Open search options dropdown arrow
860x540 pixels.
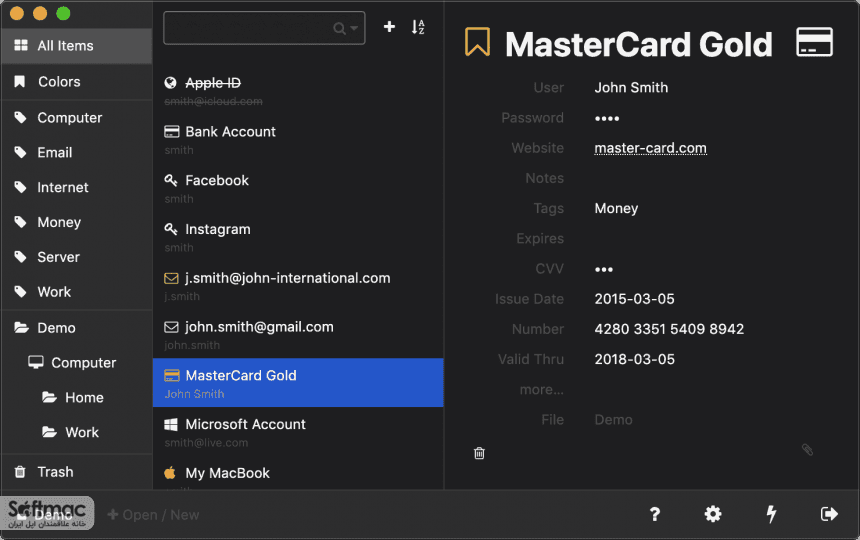(354, 28)
